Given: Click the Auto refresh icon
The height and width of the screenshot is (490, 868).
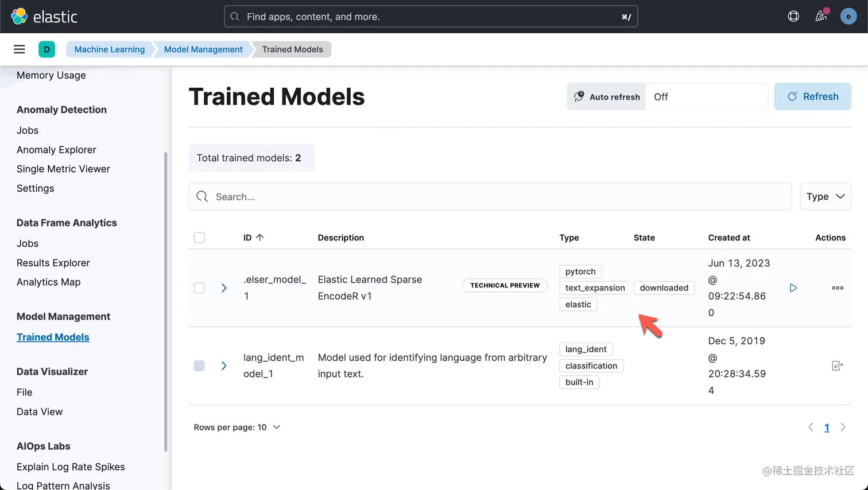Looking at the screenshot, I should 579,96.
